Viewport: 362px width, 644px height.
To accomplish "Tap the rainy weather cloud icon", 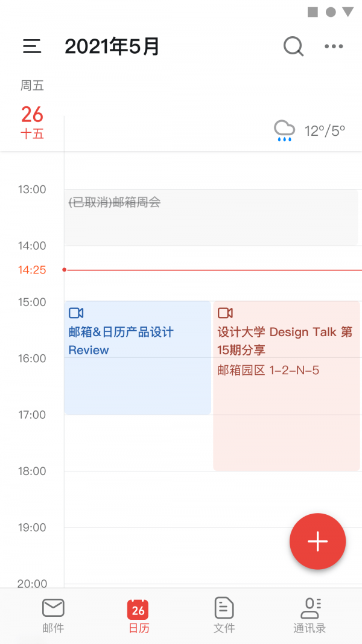I will [284, 130].
